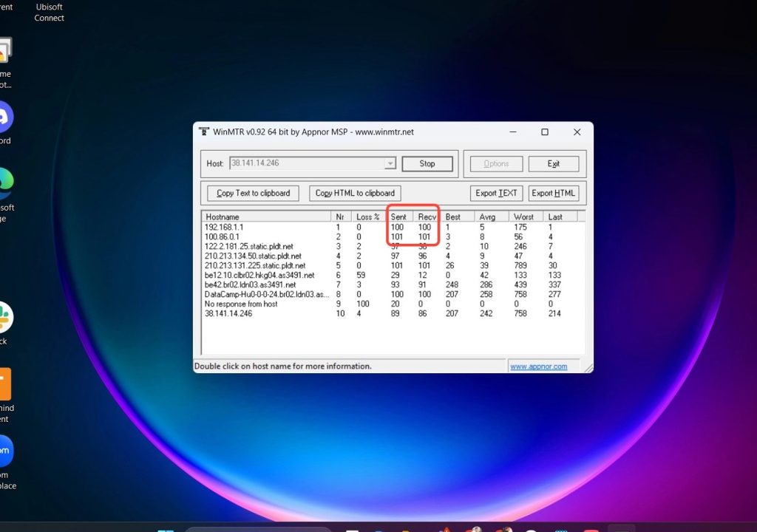757x532 pixels.
Task: Open the www.appnor.com link
Action: click(539, 366)
